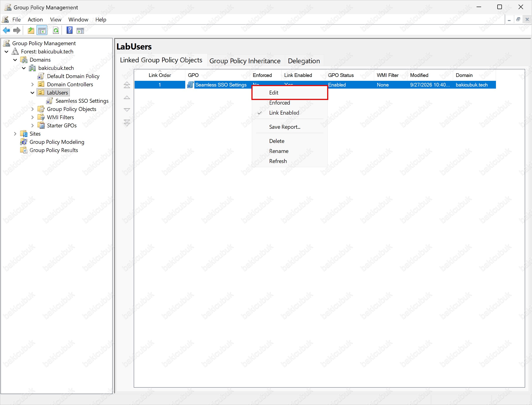Click the move link down arrow
The height and width of the screenshot is (405, 532).
point(127,110)
